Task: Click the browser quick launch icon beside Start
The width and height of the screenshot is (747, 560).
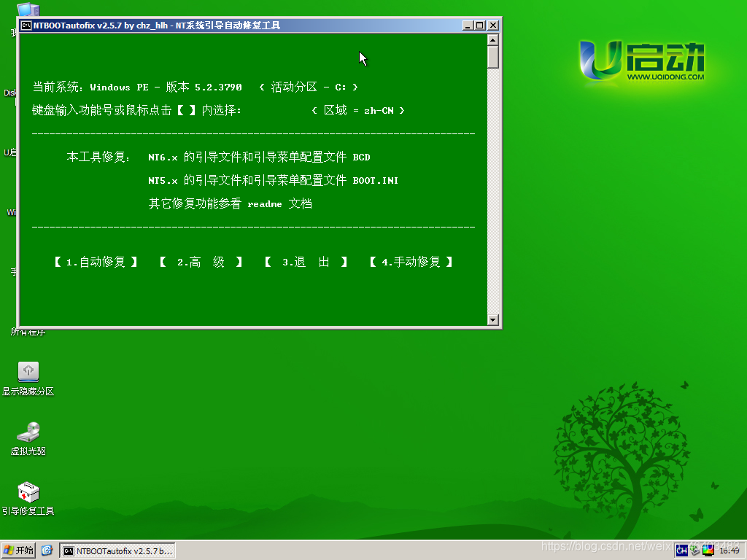Action: (x=47, y=551)
